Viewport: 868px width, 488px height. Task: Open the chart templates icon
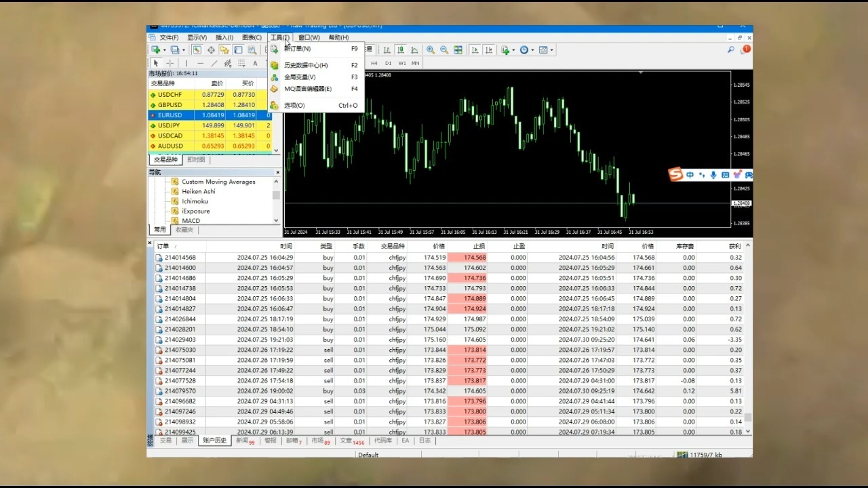coord(543,49)
